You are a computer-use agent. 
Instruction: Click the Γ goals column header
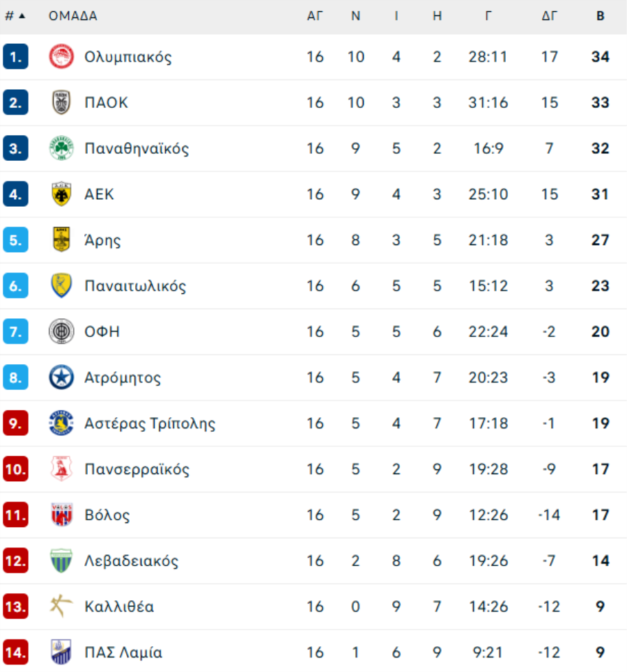pyautogui.click(x=488, y=16)
